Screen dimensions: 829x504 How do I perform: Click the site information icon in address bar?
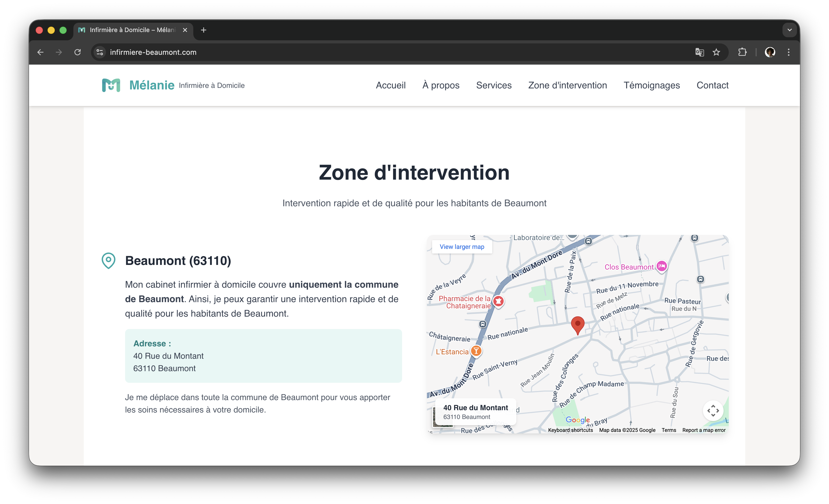tap(99, 52)
